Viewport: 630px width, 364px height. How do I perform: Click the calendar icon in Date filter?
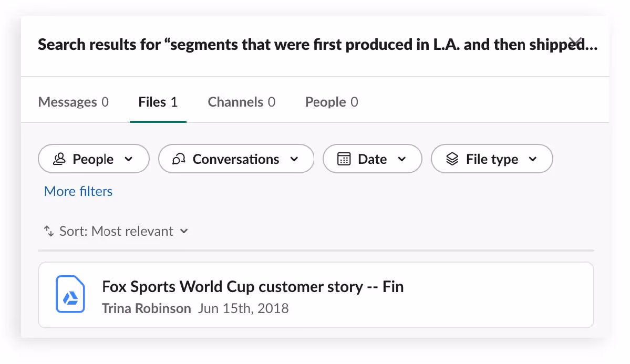coord(344,159)
